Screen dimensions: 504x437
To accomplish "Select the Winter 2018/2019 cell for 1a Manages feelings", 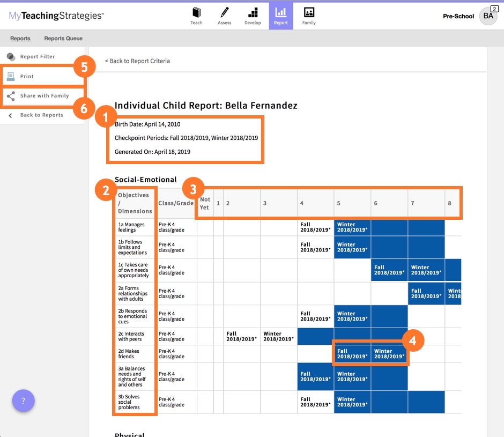I will coord(352,227).
